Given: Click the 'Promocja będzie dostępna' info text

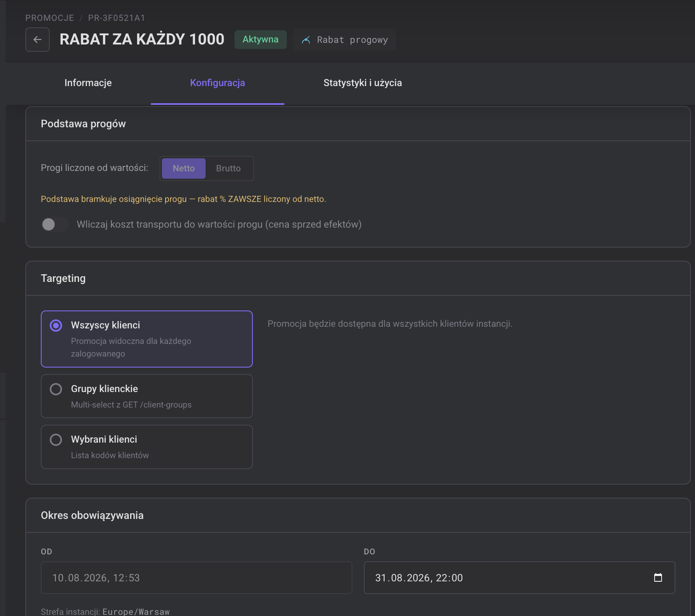Looking at the screenshot, I should pyautogui.click(x=390, y=324).
